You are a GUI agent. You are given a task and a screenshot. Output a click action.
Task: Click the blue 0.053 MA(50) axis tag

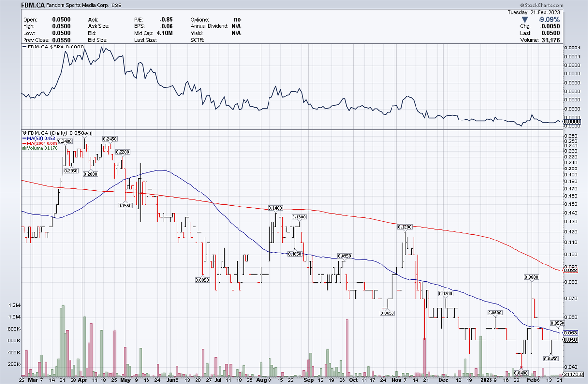click(571, 333)
